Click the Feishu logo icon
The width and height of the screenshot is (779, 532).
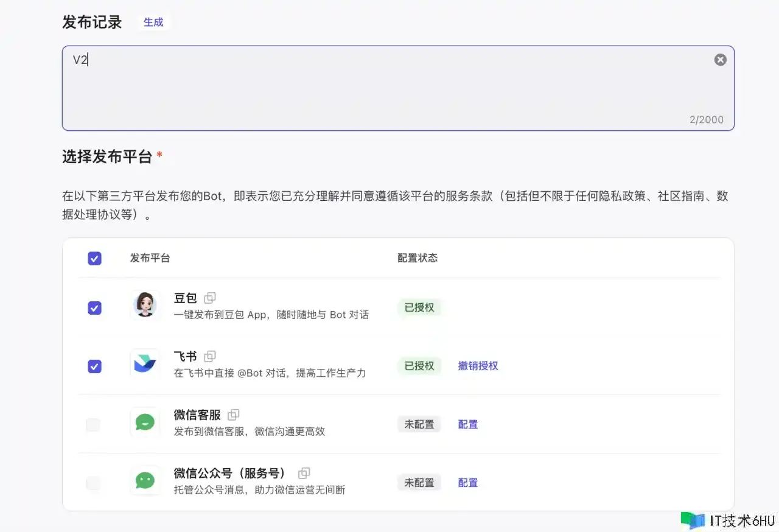[145, 363]
